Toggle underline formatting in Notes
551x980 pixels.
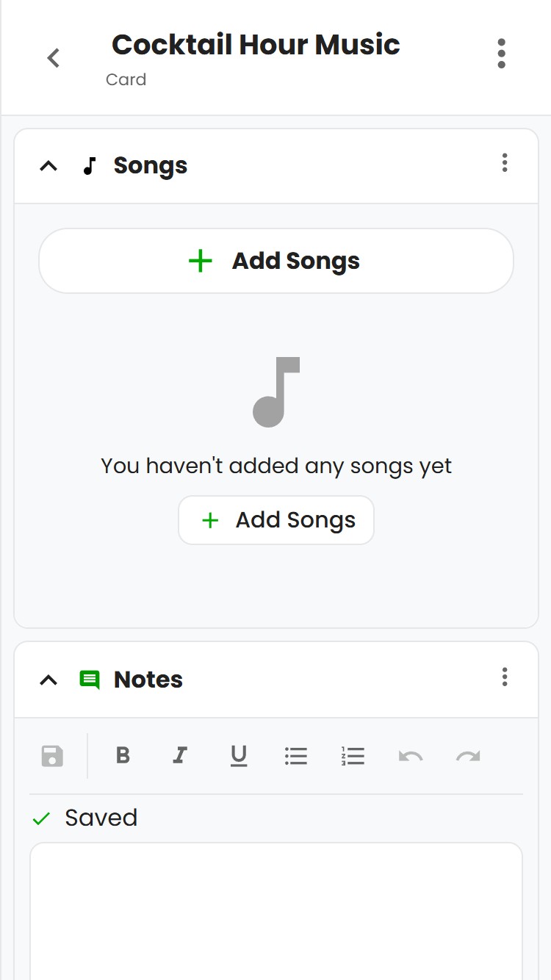(x=238, y=755)
